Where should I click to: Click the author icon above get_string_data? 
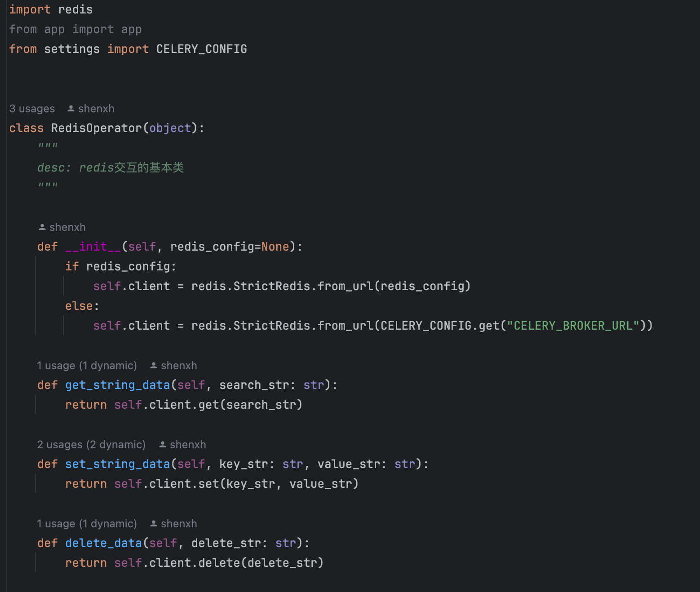[154, 366]
